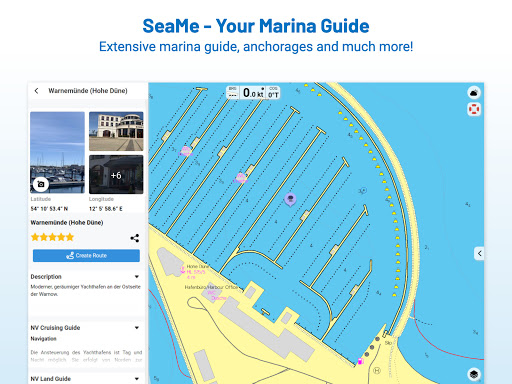Expand the side panel chevron at the map's right edge
This screenshot has width=512, height=384.
pos(479,254)
